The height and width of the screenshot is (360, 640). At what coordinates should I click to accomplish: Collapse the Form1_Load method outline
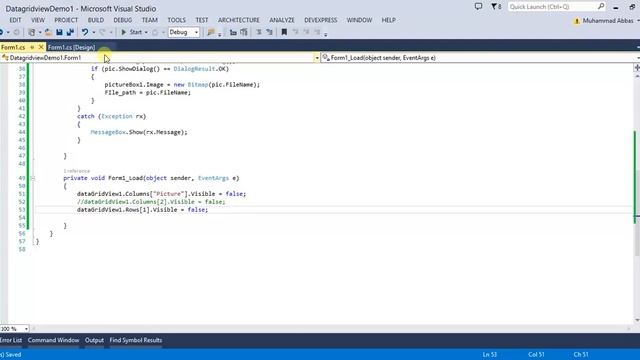click(33, 178)
